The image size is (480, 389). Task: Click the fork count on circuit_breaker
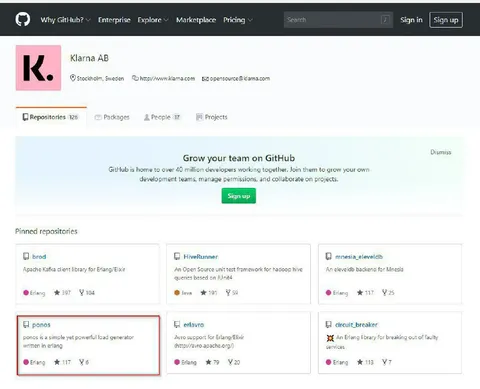point(387,362)
